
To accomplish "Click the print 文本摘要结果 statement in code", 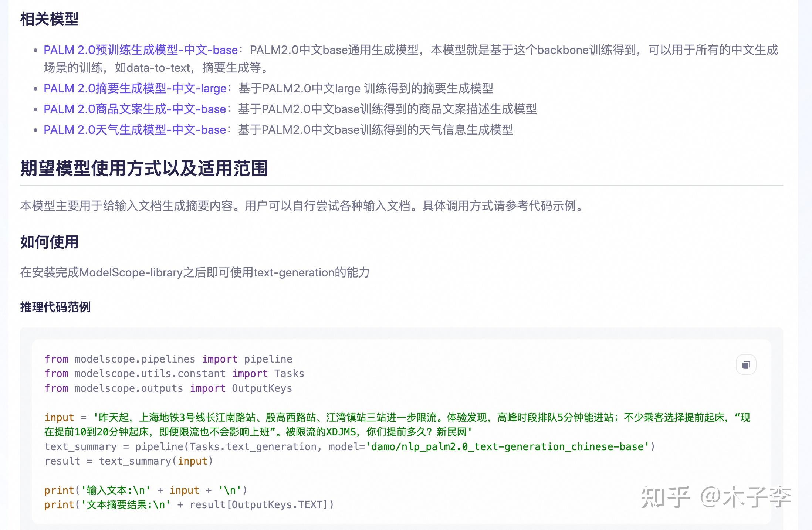I will 189,504.
